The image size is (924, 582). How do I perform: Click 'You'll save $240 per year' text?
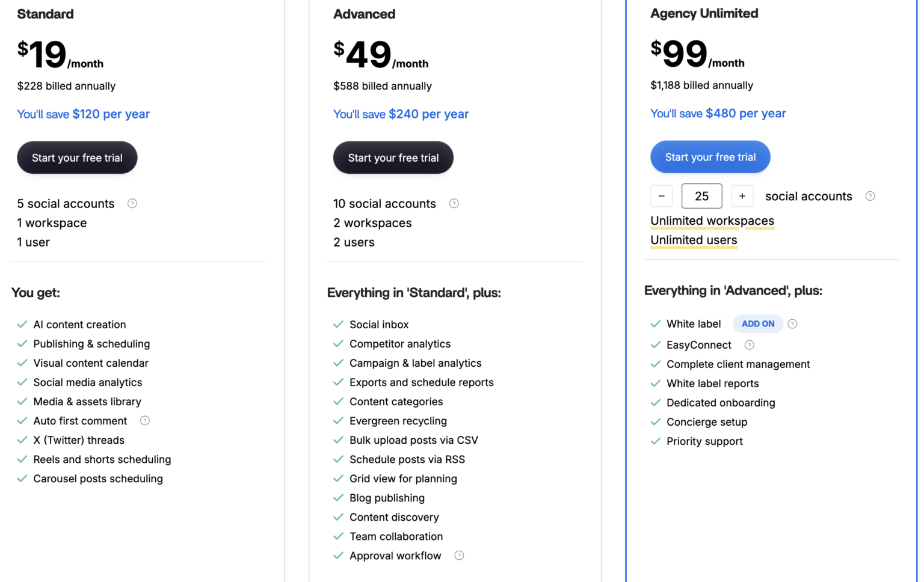click(401, 114)
